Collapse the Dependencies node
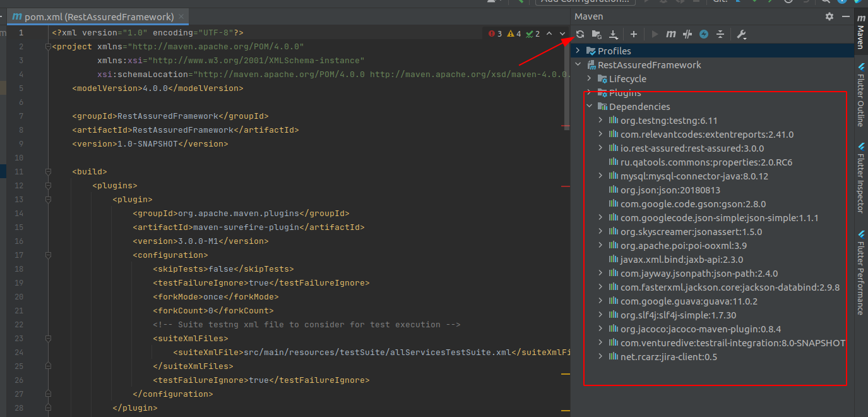The height and width of the screenshot is (417, 868). coord(590,106)
